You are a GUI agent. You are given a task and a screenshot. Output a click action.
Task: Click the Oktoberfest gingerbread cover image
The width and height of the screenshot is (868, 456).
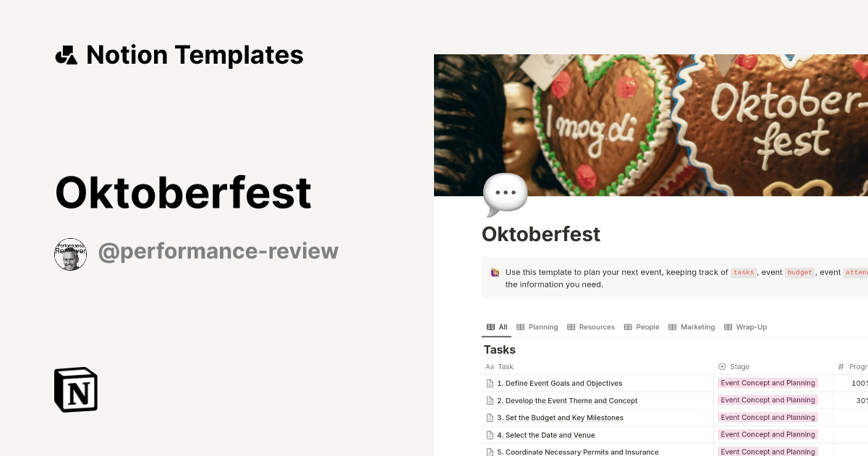pyautogui.click(x=651, y=123)
